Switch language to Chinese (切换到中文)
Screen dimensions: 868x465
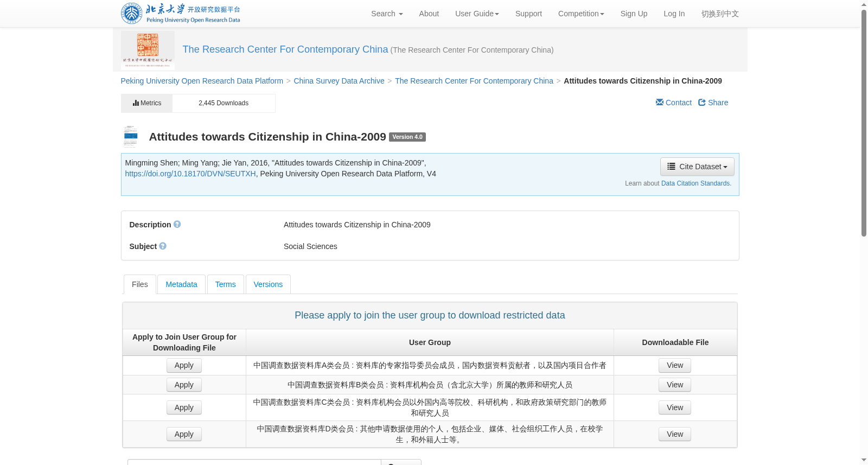tap(720, 14)
